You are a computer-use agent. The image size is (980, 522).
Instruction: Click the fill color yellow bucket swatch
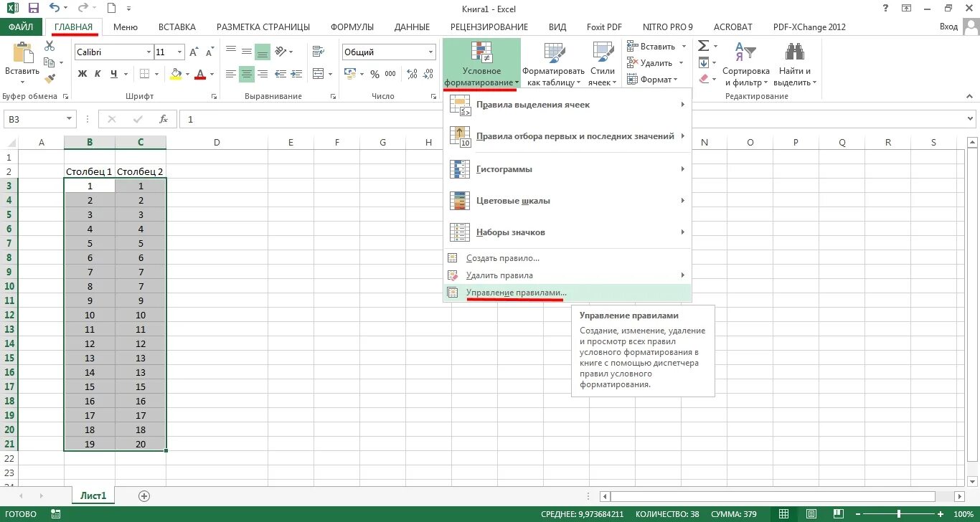pos(176,74)
